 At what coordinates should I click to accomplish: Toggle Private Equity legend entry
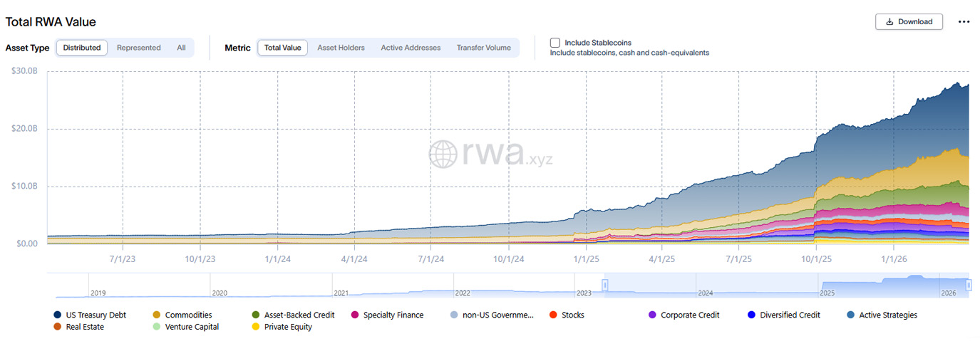256,327
